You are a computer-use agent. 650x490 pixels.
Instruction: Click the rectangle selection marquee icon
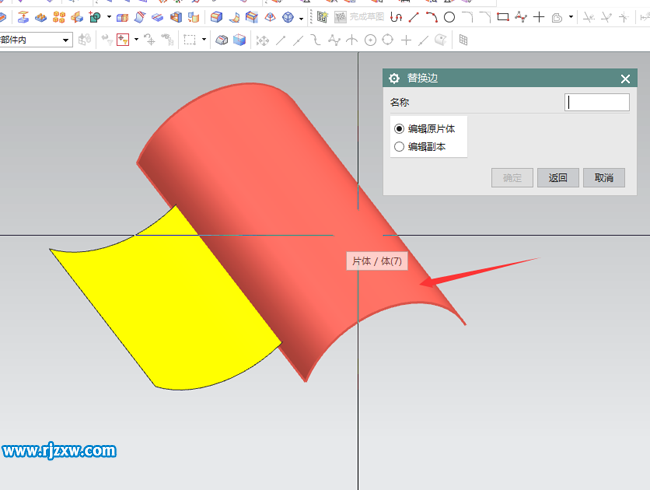tap(188, 39)
